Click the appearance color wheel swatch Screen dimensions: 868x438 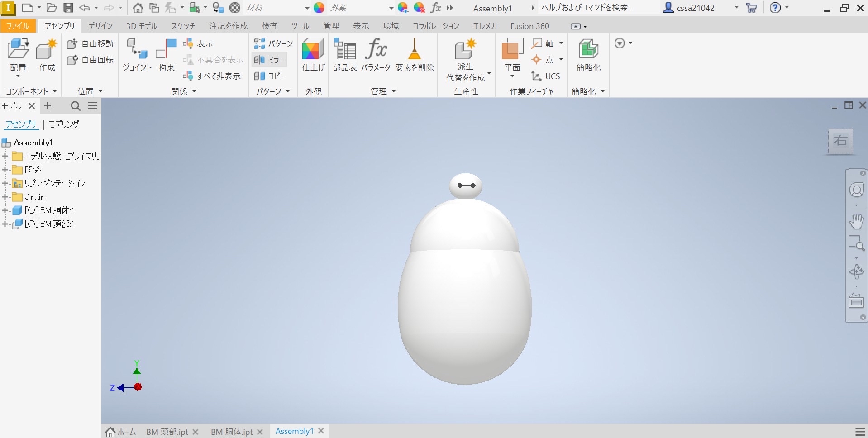319,8
